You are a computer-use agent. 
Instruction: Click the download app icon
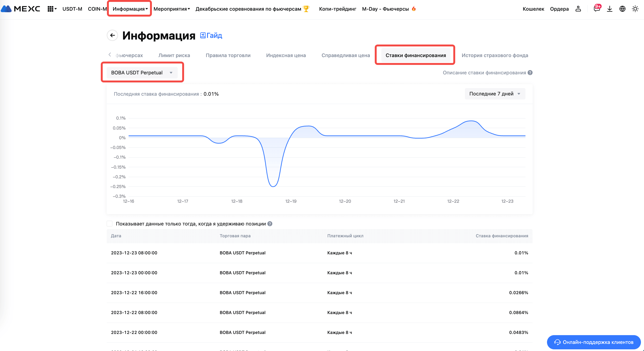click(x=609, y=9)
